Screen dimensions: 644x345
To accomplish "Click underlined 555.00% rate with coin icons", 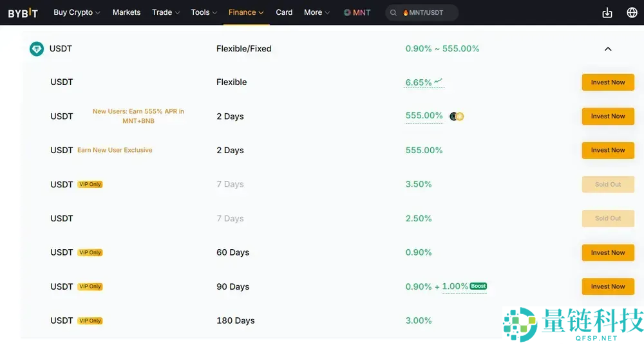I will tap(424, 116).
